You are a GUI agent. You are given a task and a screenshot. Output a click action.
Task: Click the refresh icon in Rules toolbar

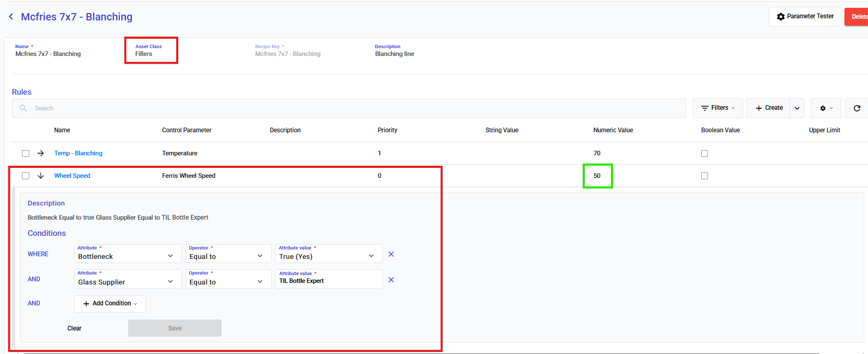pos(856,108)
